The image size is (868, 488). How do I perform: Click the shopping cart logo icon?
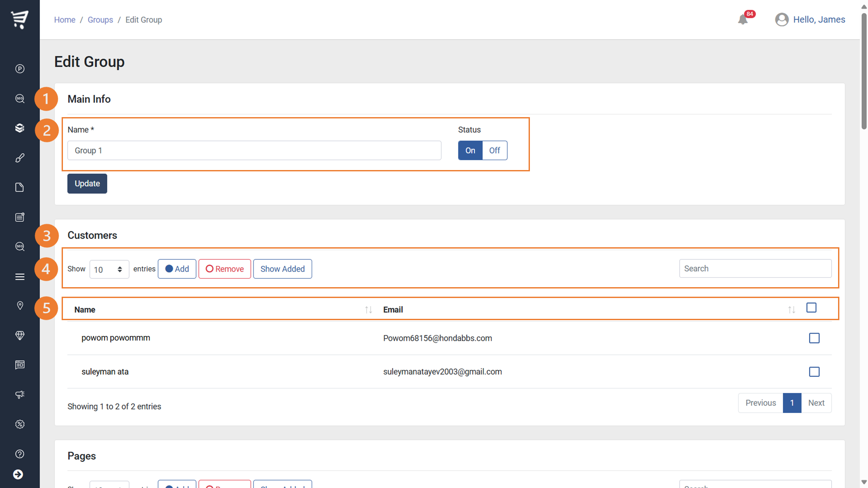20,19
